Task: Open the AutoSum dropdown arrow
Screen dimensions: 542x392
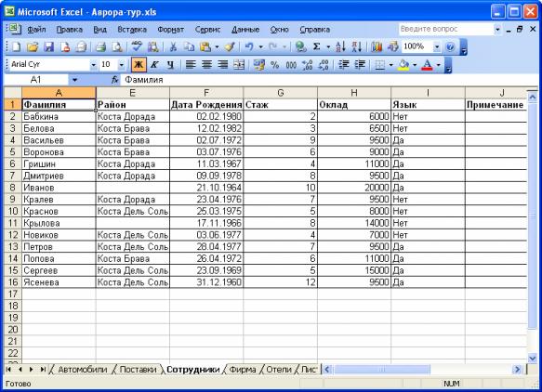Action: pos(328,46)
